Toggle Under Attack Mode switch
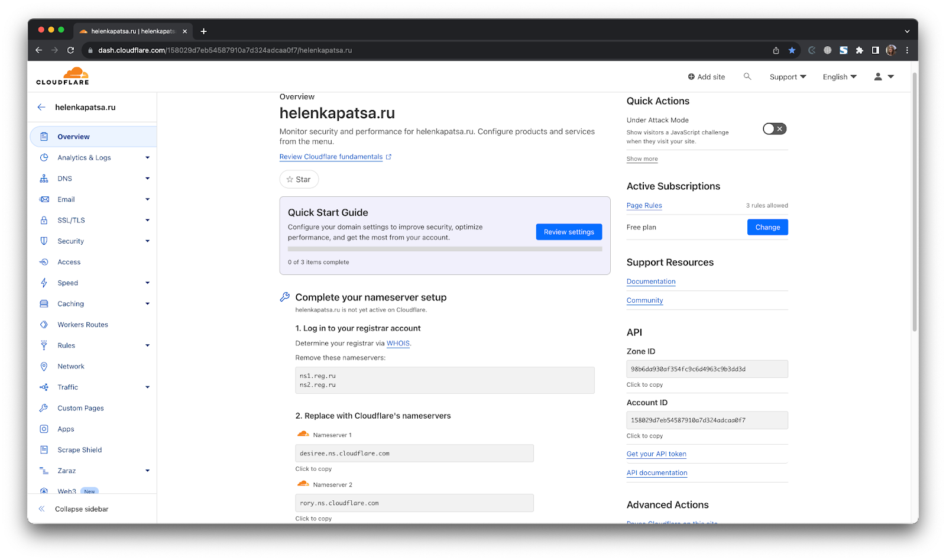Image resolution: width=946 pixels, height=560 pixels. click(x=775, y=129)
